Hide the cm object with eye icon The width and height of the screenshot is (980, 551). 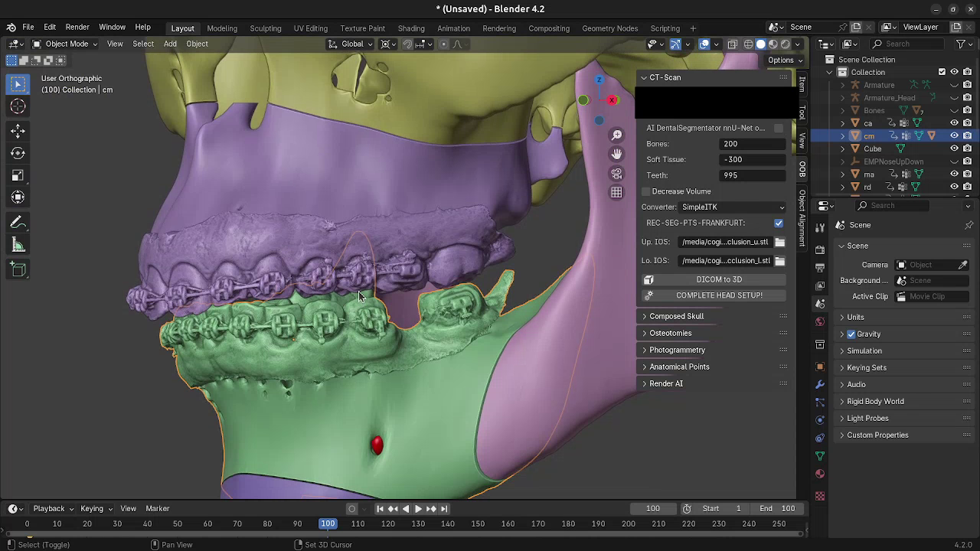(954, 135)
